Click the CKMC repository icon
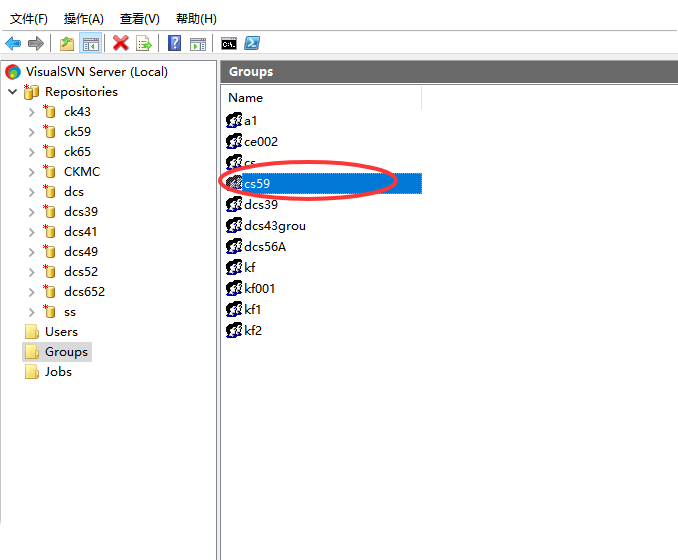Viewport: 678px width, 560px height. point(49,171)
